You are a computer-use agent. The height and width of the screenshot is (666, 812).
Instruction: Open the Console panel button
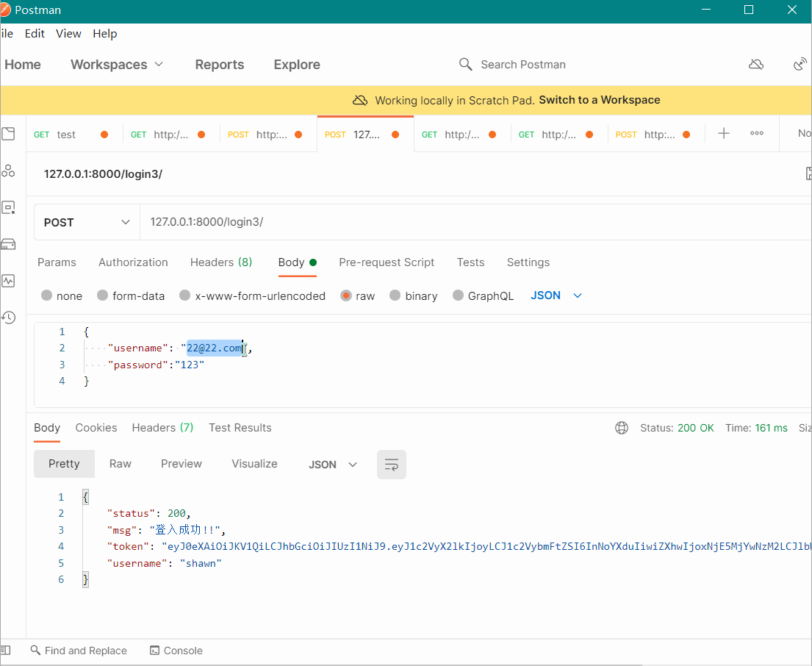tap(176, 651)
